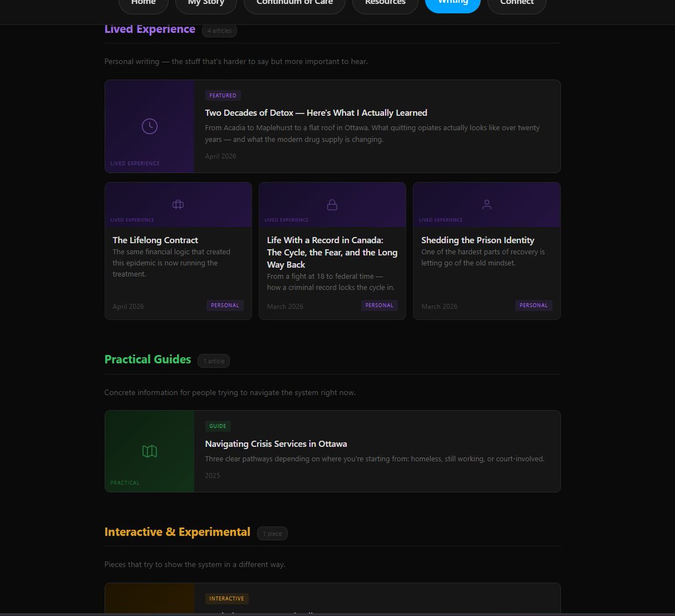Click the '2025' date on the crisis services guide

213,476
